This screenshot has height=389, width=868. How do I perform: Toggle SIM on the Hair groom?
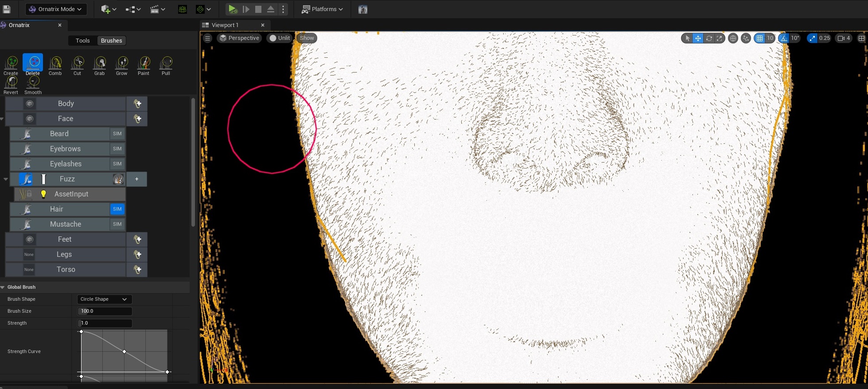[117, 209]
